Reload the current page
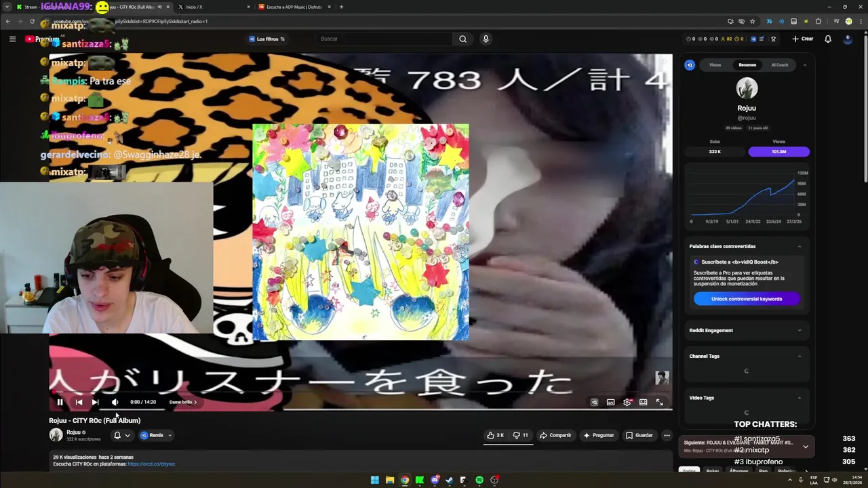The image size is (868, 488). tap(32, 21)
